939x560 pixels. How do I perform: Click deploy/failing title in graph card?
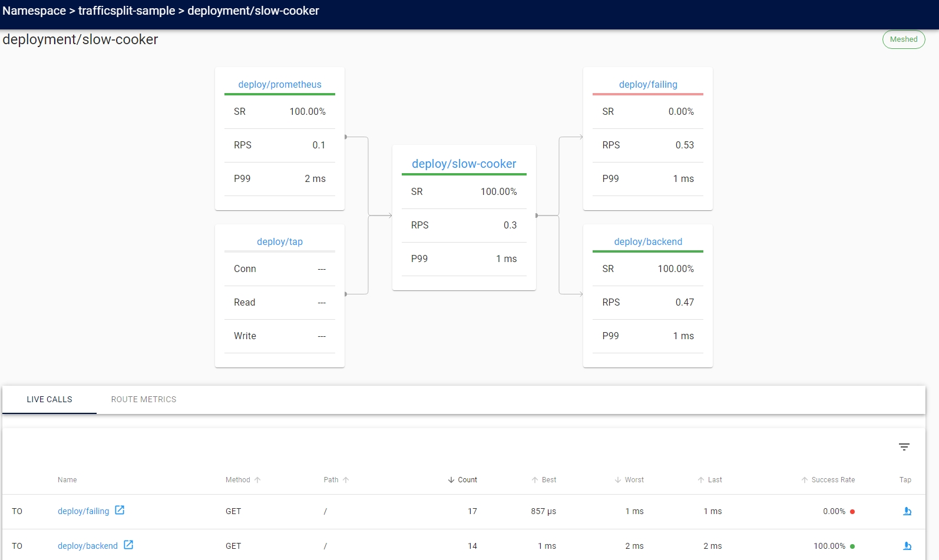click(648, 84)
